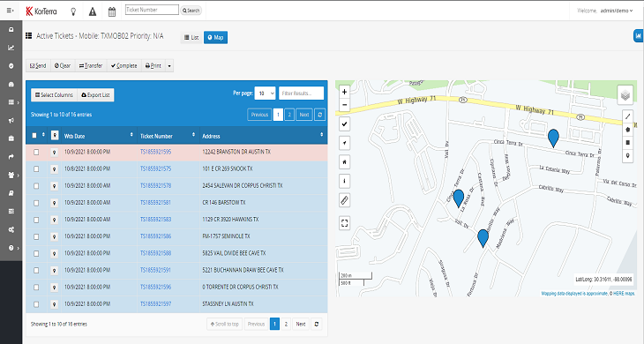Image resolution: width=644 pixels, height=344 pixels.
Task: Switch to Map view tab
Action: point(215,37)
